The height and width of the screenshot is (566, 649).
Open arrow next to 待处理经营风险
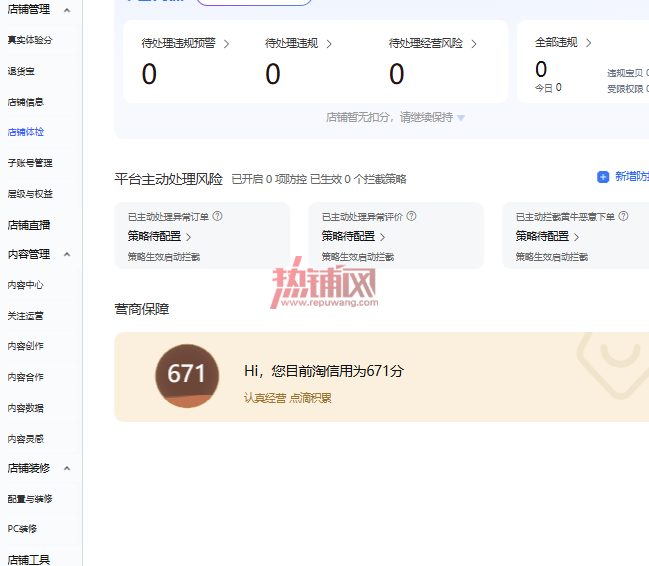474,44
